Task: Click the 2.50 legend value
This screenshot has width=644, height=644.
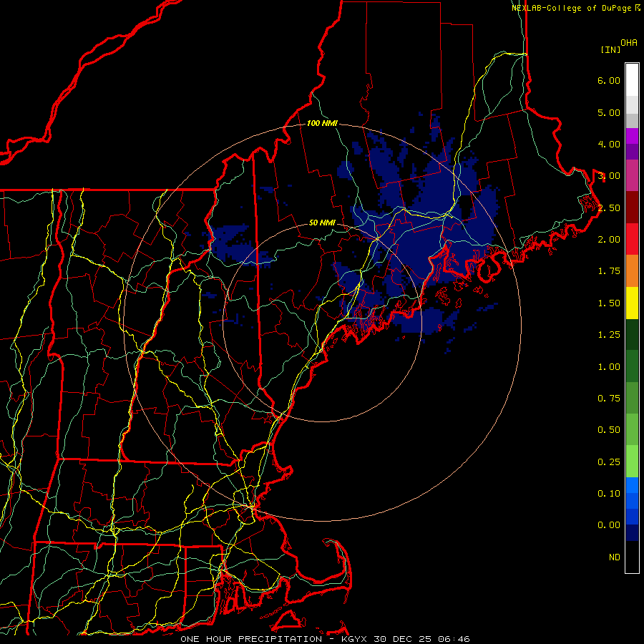Action: pos(609,208)
